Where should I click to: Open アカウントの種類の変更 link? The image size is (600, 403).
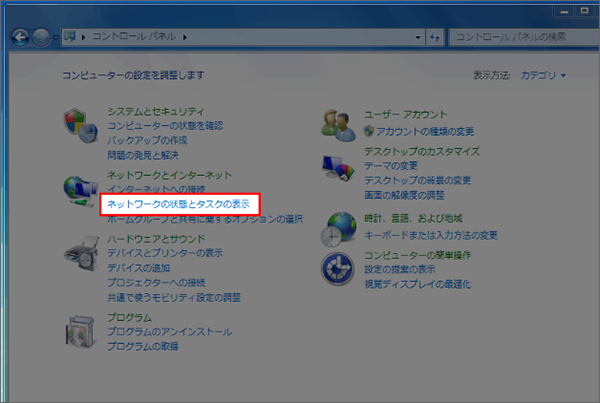click(x=425, y=132)
